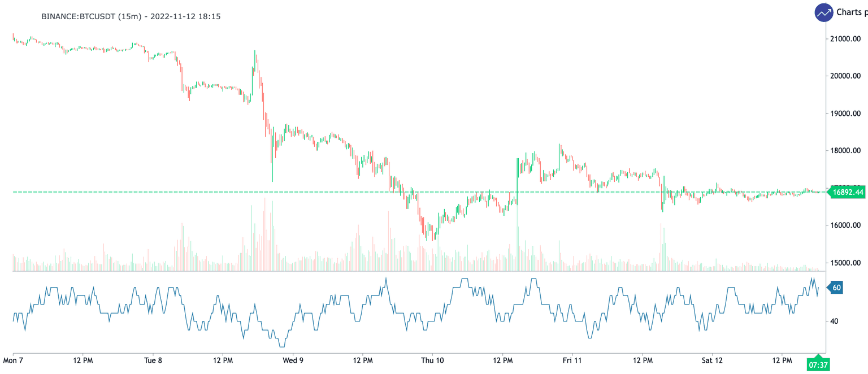
Task: Select the 16000.00 price axis label
Action: 844,225
